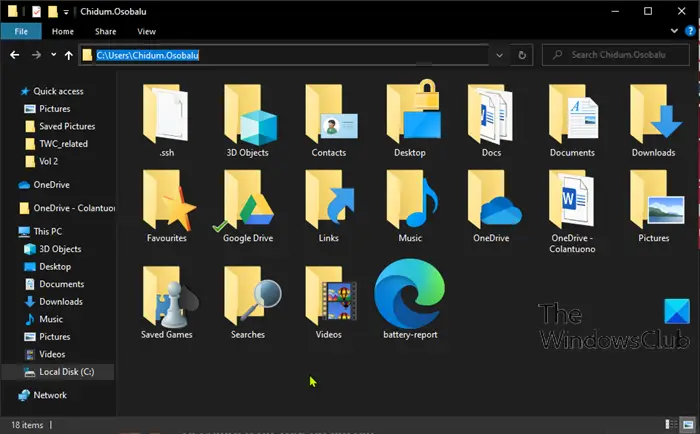
Task: Open the Searches folder icon
Action: coord(247,300)
